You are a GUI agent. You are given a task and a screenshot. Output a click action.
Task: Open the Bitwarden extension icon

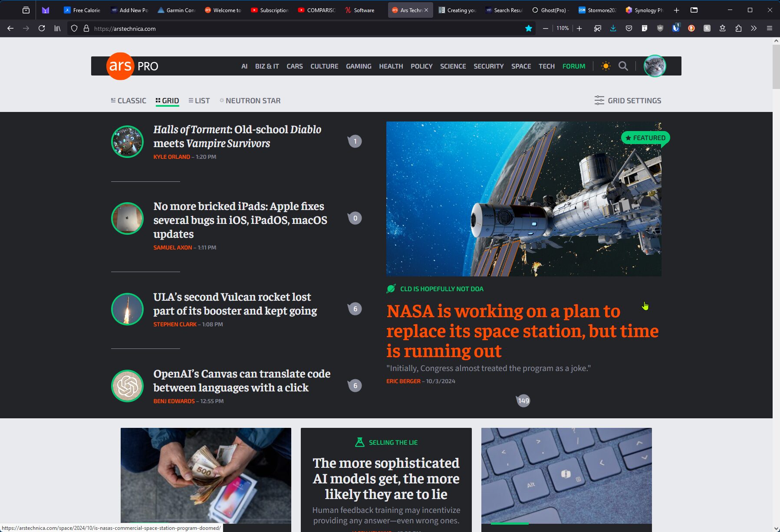(676, 28)
